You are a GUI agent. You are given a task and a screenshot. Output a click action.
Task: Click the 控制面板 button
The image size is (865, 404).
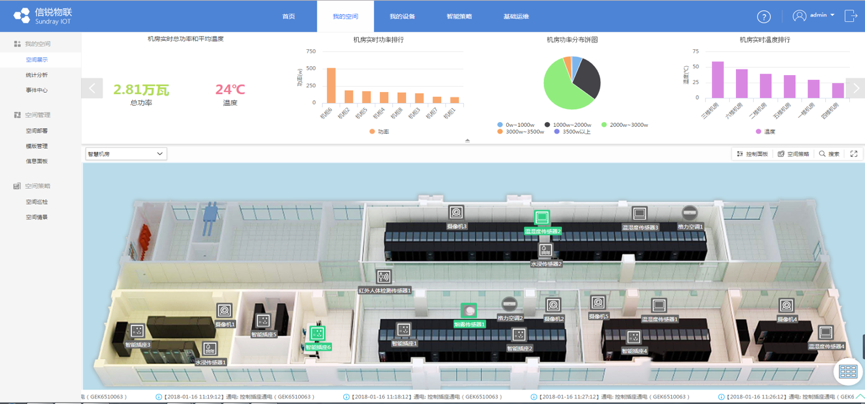coord(751,154)
